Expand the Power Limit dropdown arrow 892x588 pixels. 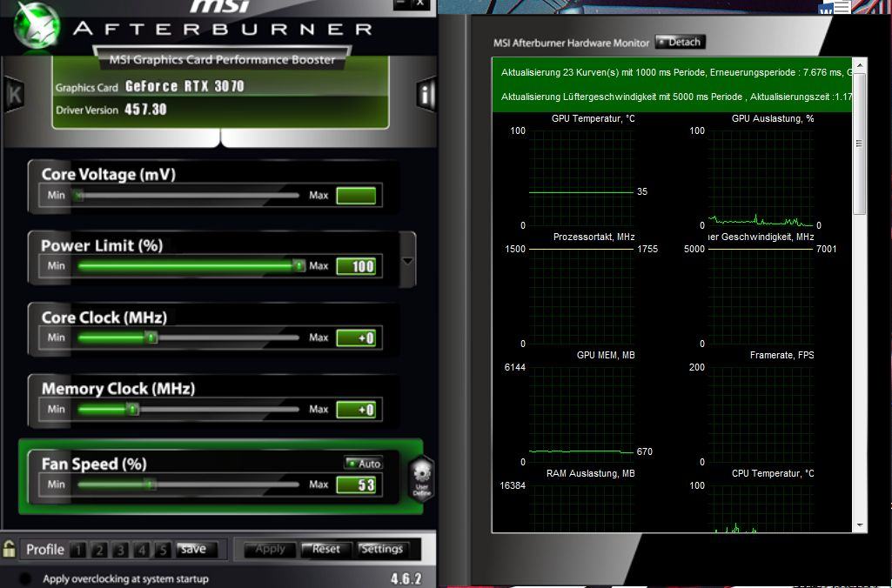tap(407, 262)
